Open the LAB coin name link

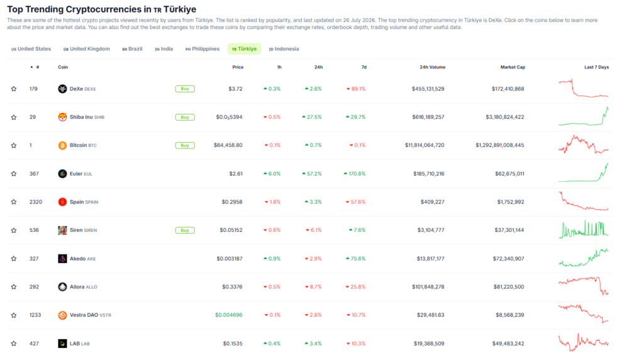click(74, 344)
